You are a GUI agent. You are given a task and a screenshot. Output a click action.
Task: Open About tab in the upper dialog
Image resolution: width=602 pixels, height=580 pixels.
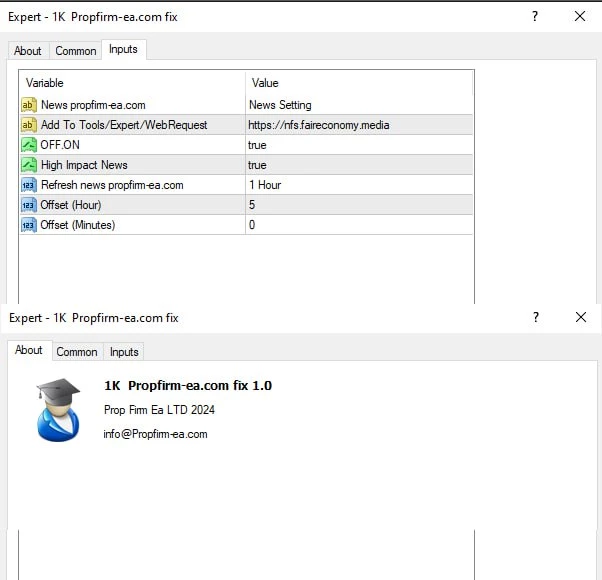point(28,51)
